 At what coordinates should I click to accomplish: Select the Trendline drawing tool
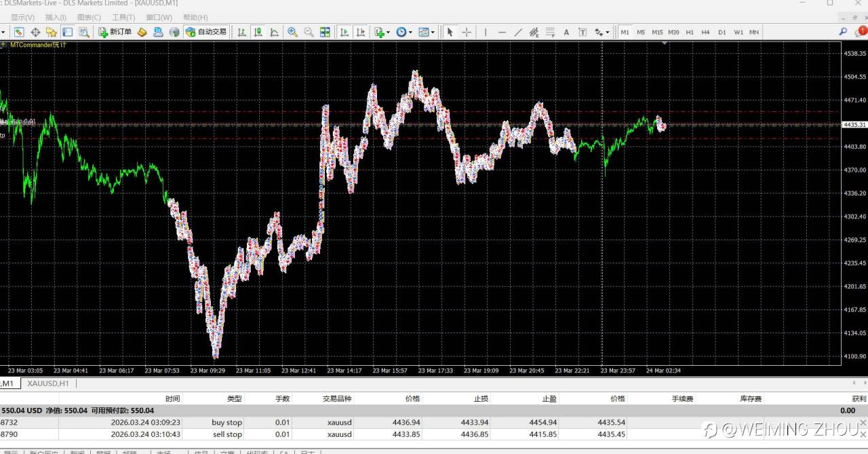[x=518, y=32]
